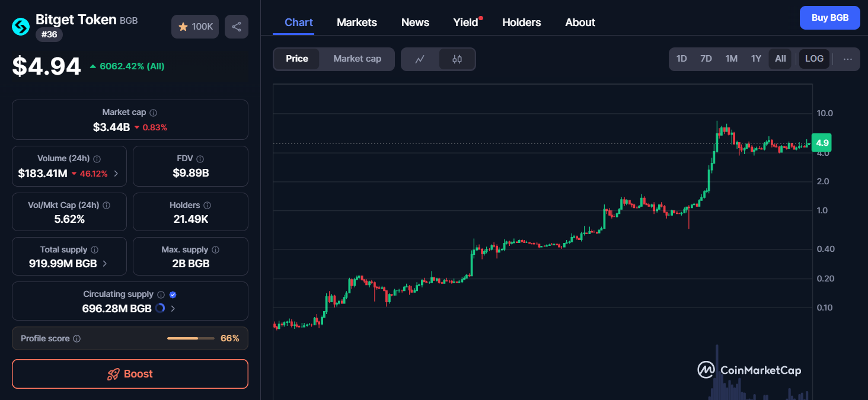868x400 pixels.
Task: Click the 0.40 price axis label
Action: point(825,249)
